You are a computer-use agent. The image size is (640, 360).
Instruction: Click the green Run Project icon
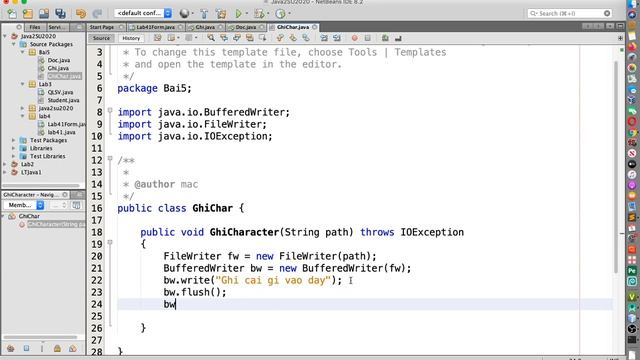click(x=239, y=13)
